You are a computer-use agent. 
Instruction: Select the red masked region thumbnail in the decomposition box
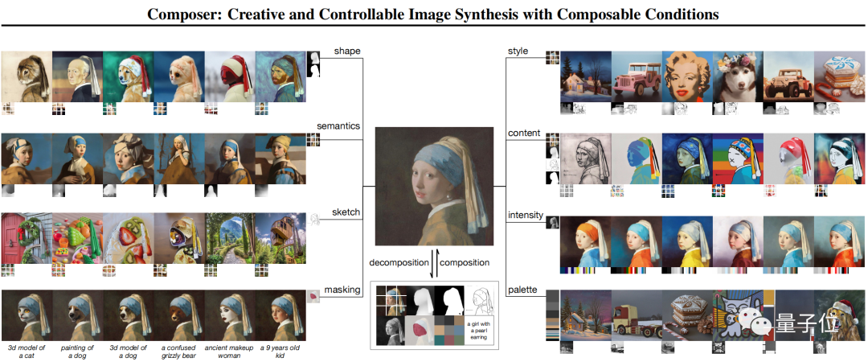click(x=420, y=331)
